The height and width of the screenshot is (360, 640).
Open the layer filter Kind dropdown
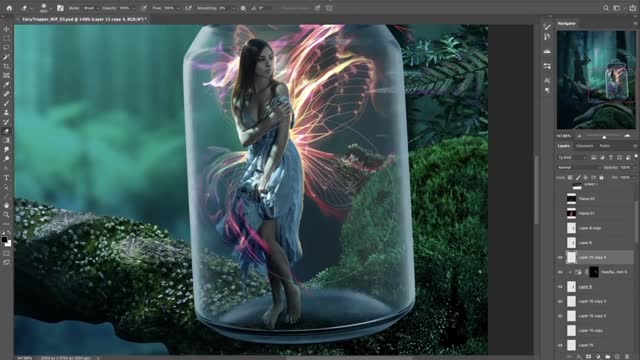(x=573, y=158)
